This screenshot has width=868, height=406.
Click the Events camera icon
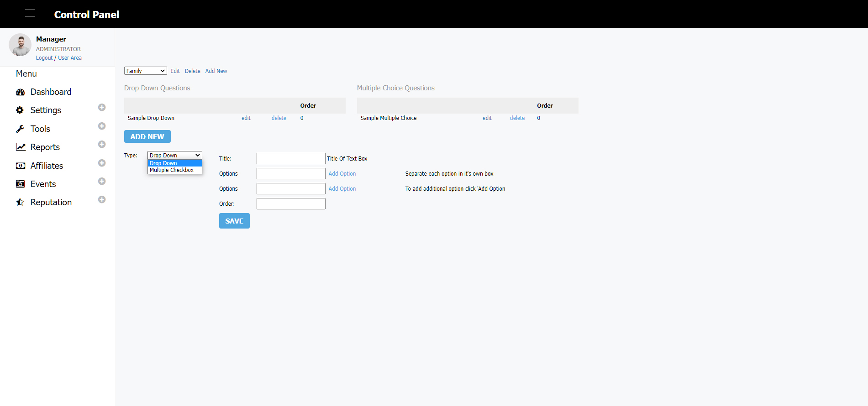pyautogui.click(x=20, y=184)
